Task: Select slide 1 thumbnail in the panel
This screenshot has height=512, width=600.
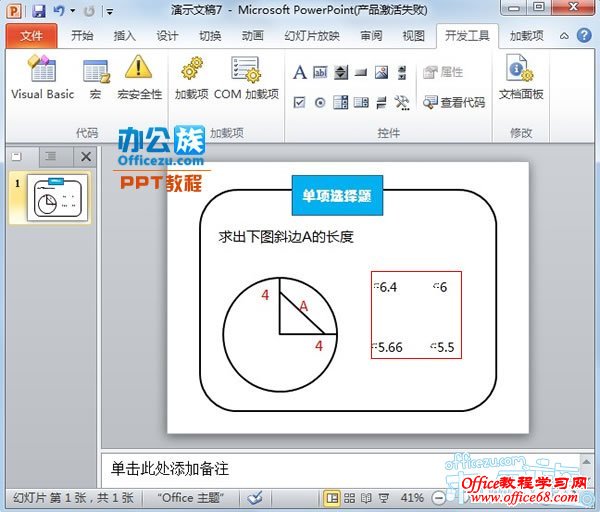Action: coord(56,198)
